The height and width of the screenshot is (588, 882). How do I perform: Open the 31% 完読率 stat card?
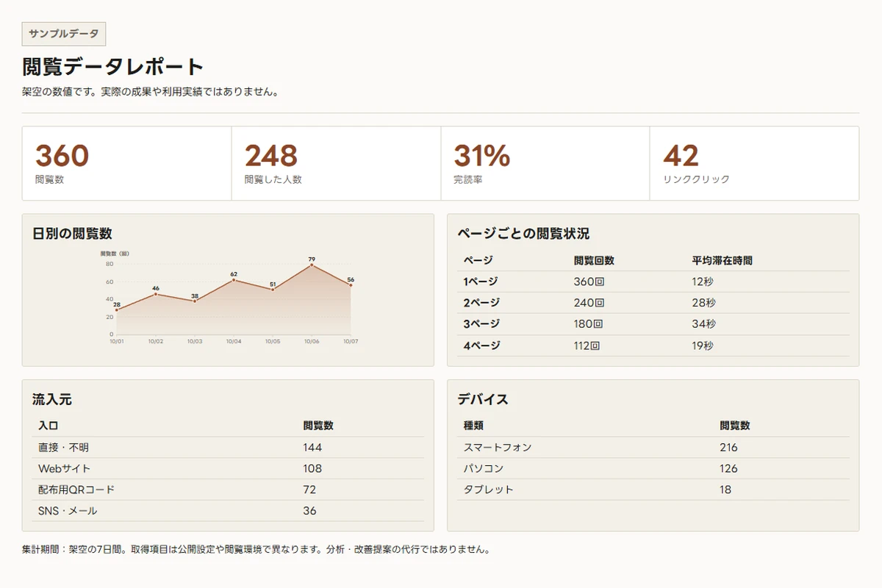click(545, 163)
